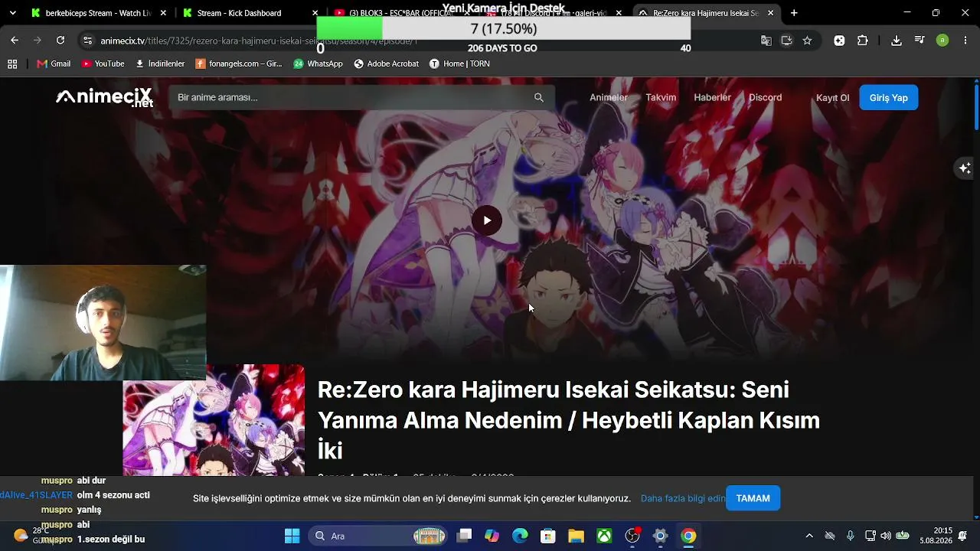Open the AnimeciX logo homepage
980x551 pixels.
point(104,97)
